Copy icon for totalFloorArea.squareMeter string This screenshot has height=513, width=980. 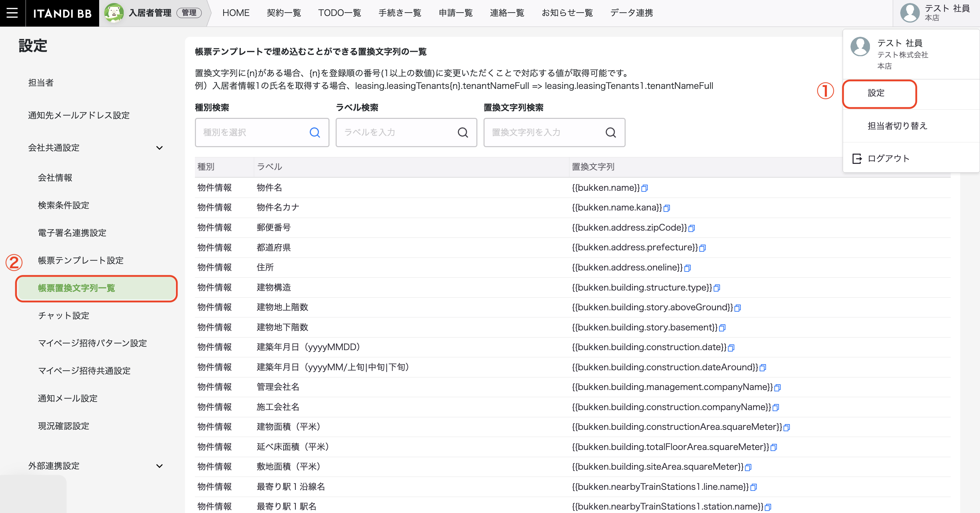[774, 447]
